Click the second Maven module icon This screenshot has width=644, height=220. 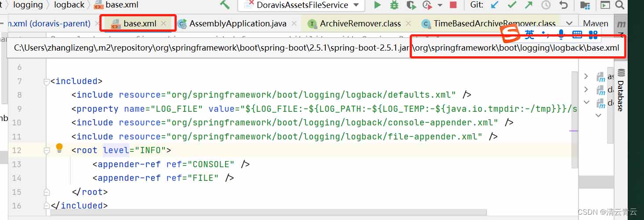coord(601,90)
